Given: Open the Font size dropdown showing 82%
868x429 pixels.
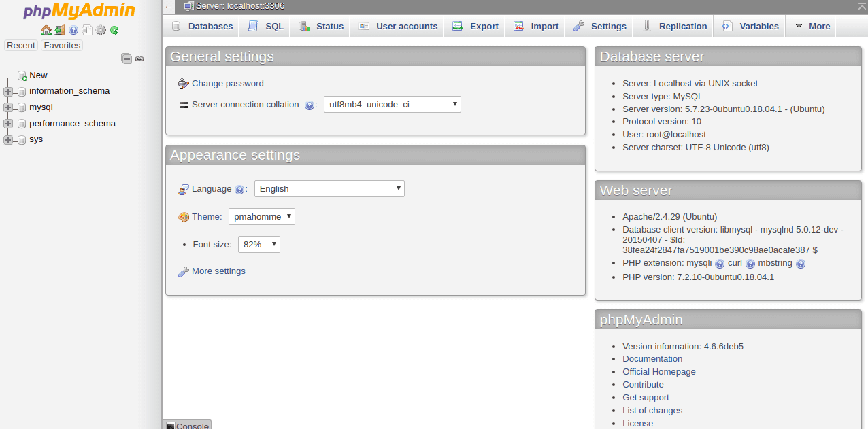Looking at the screenshot, I should pos(259,244).
